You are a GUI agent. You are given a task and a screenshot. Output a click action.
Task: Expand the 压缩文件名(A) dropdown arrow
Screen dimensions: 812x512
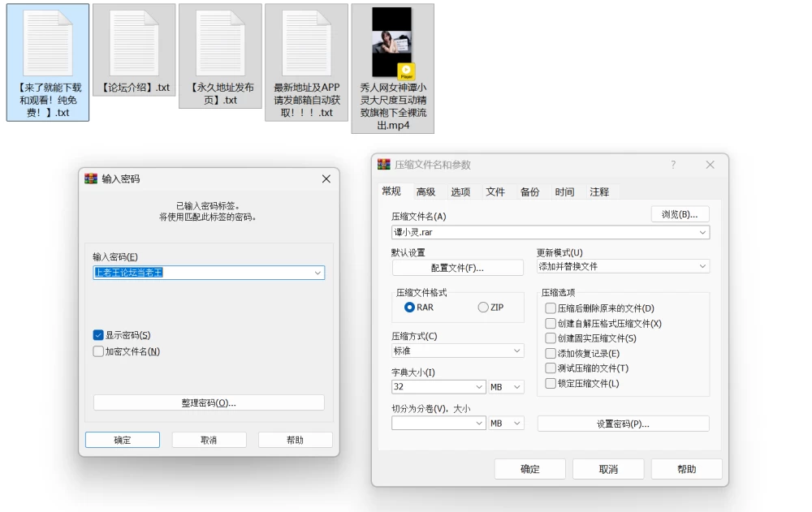[702, 232]
